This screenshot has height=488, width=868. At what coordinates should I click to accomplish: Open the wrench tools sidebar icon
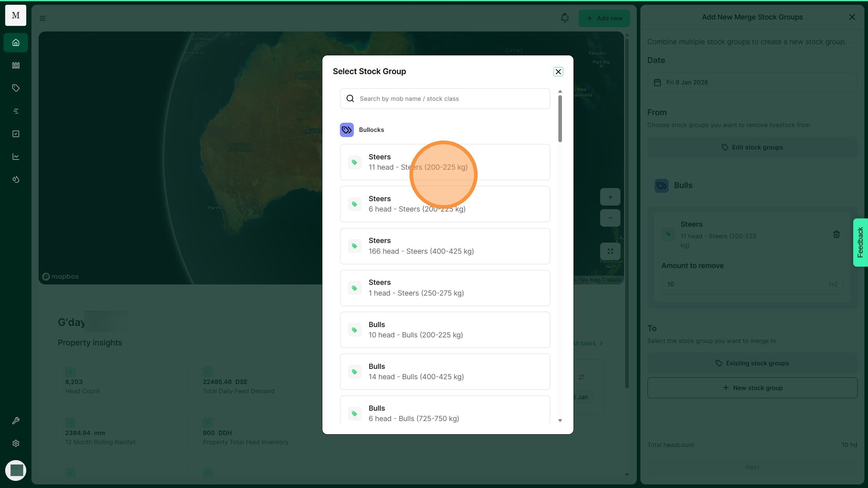[16, 421]
